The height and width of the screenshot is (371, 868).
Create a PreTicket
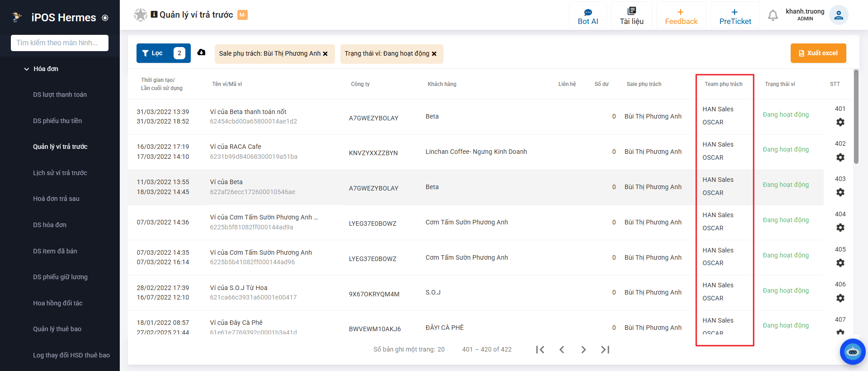[x=735, y=15]
